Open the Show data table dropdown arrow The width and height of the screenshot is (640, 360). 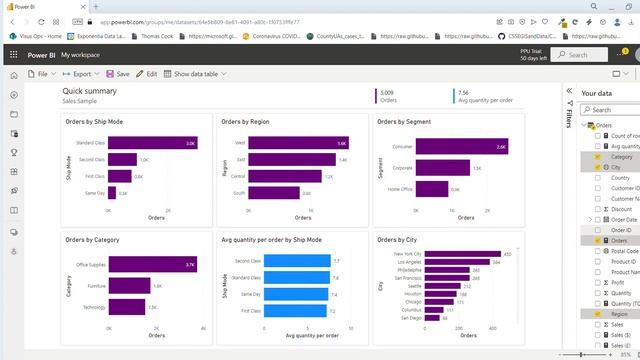pos(224,74)
